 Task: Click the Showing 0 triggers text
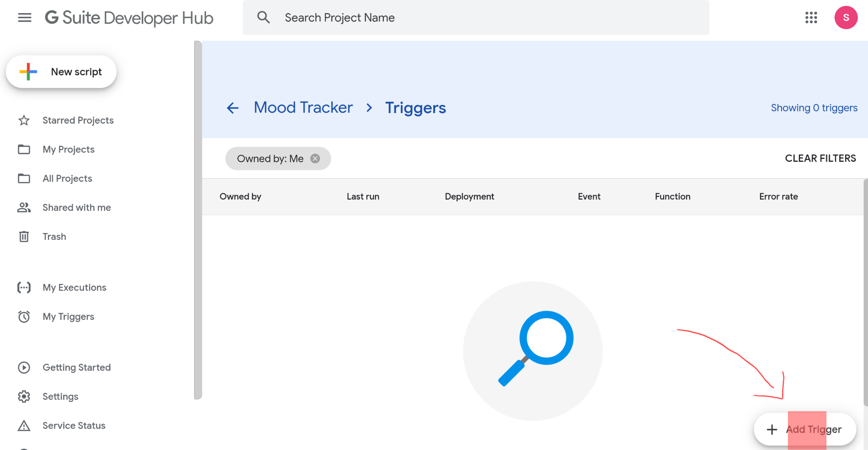pyautogui.click(x=814, y=108)
